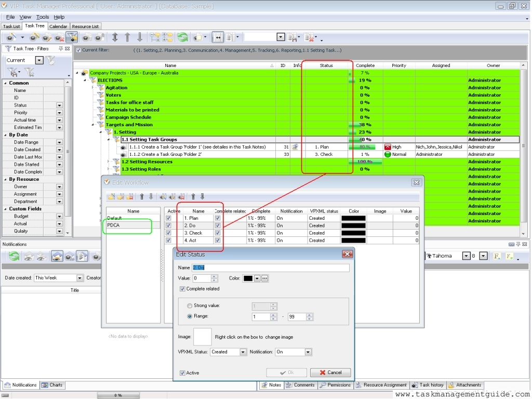Click the Ok button in Edit Status
532x399 pixels.
point(287,373)
